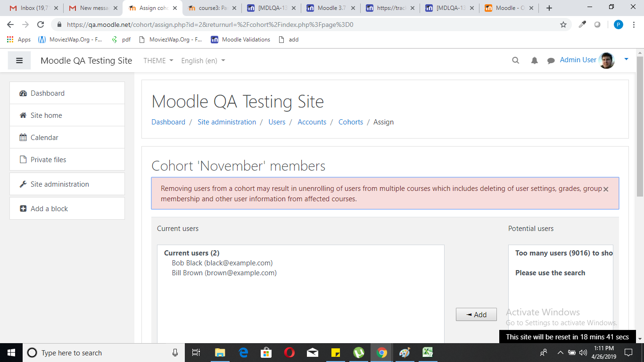Bookmark this page with star icon

click(563, 25)
